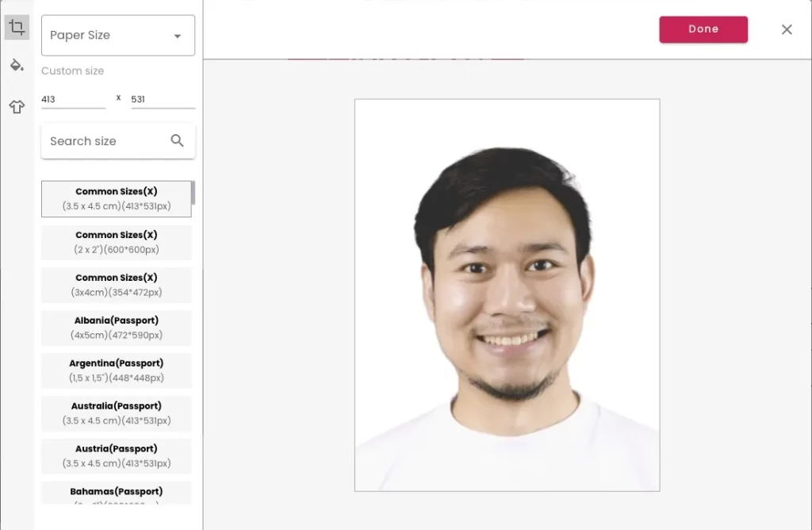Choose the Bahamas Passport option
Viewport: 812px width, 530px height.
(x=117, y=494)
